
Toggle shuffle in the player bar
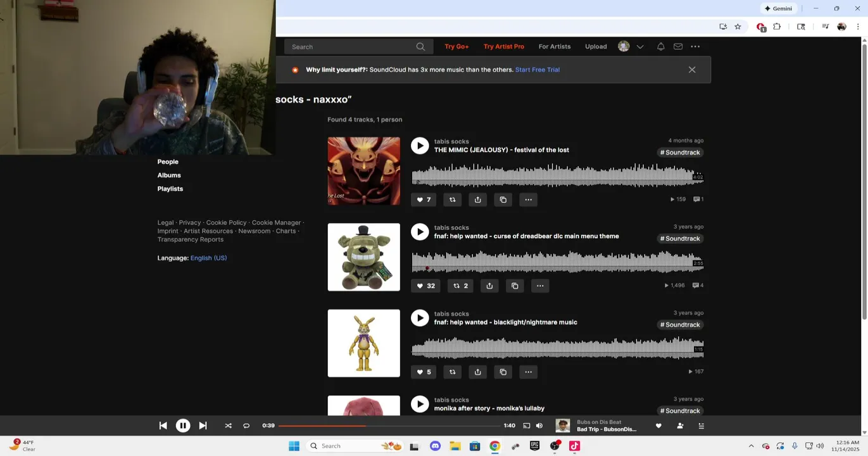228,426
